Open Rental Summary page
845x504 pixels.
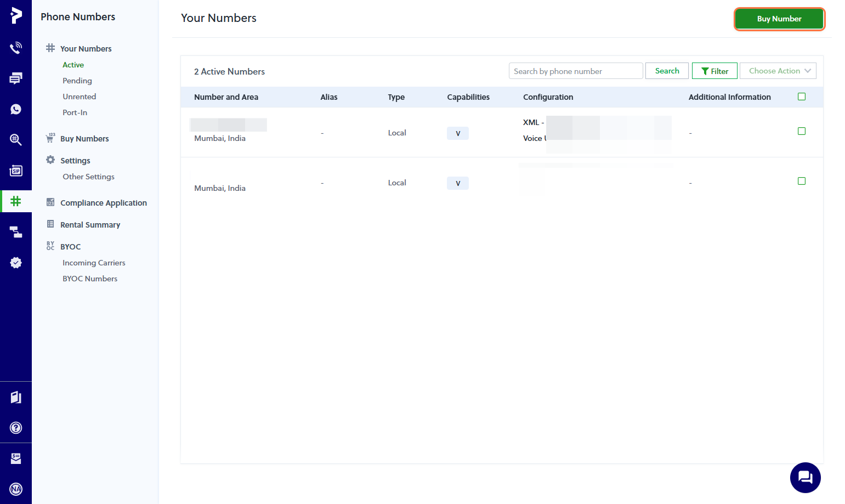[90, 225]
